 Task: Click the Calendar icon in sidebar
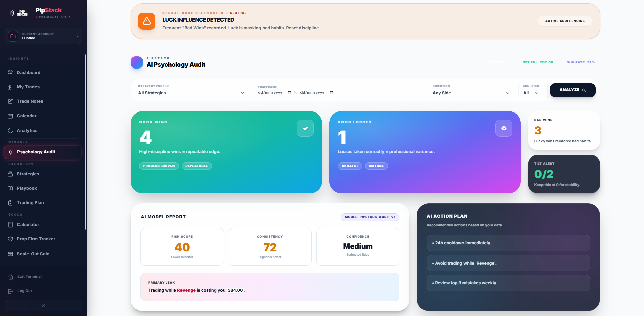[10, 116]
